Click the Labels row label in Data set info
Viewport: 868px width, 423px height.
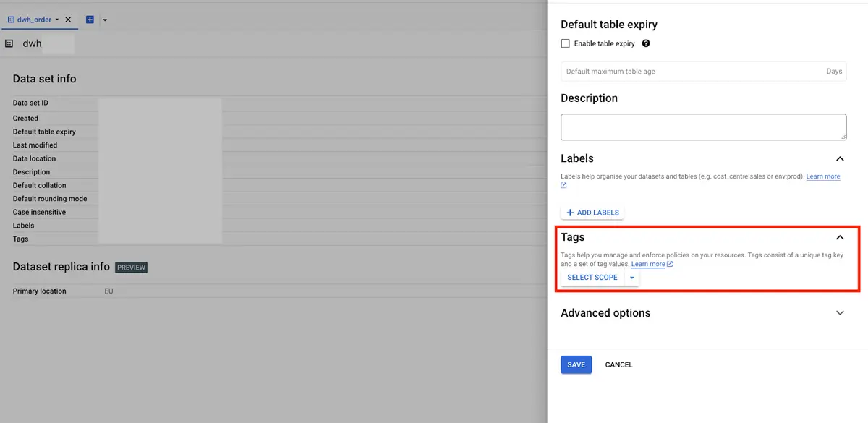pos(23,226)
